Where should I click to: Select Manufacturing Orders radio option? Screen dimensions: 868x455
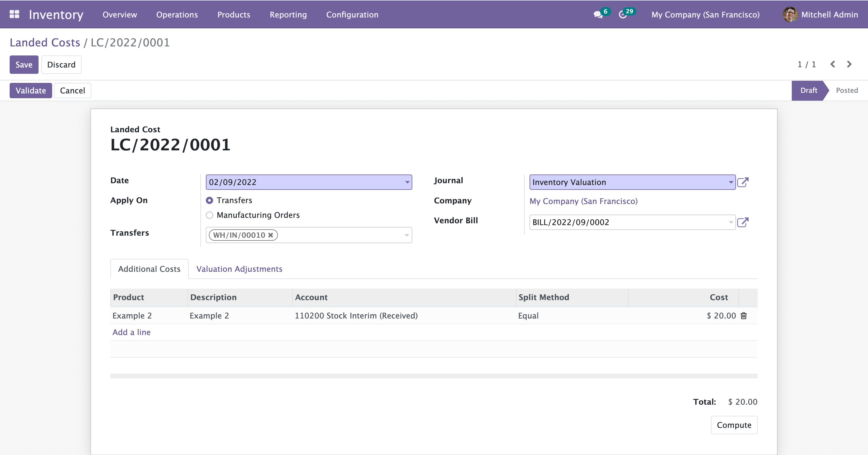(209, 215)
